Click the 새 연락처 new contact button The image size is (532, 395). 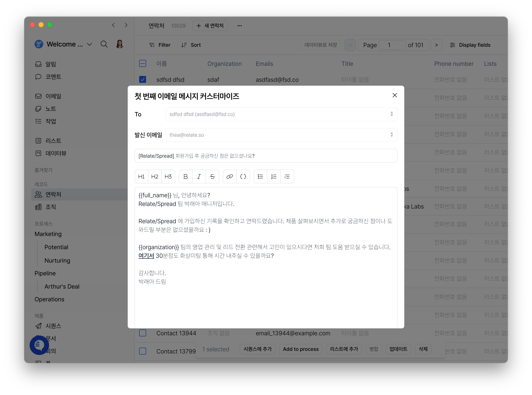(x=210, y=26)
